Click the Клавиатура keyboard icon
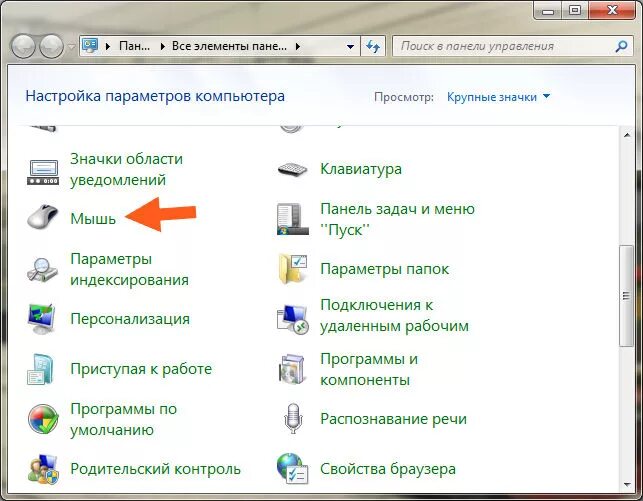The height and width of the screenshot is (501, 643). click(292, 169)
